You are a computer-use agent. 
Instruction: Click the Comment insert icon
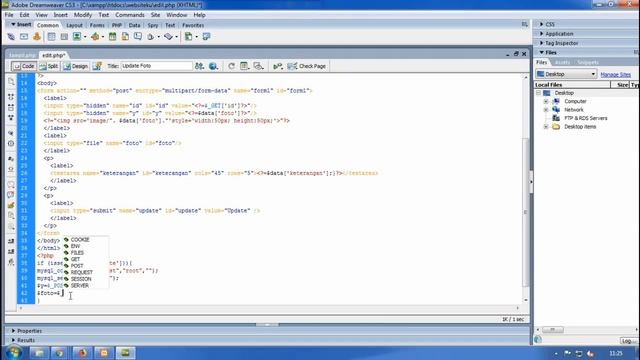138,37
